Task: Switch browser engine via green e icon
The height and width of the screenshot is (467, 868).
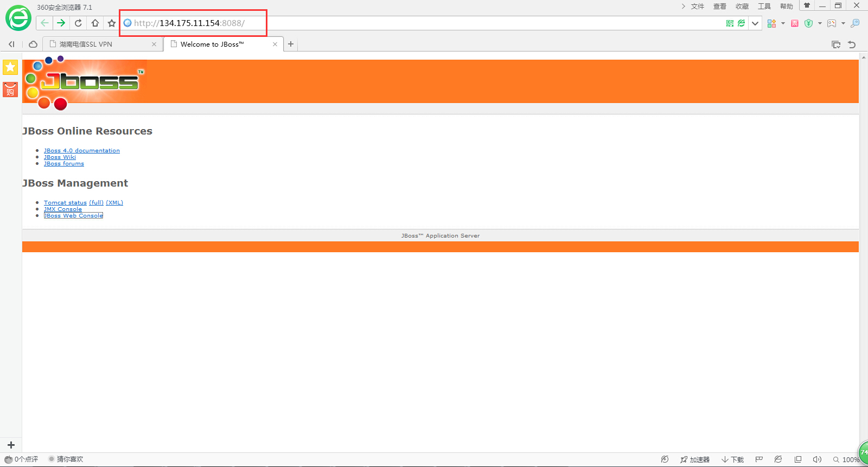Action: (x=741, y=23)
